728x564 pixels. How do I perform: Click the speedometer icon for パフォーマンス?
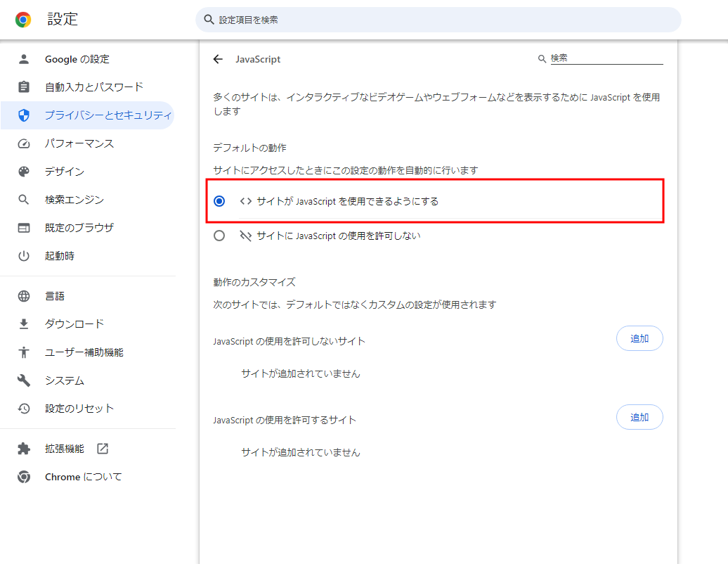[24, 143]
